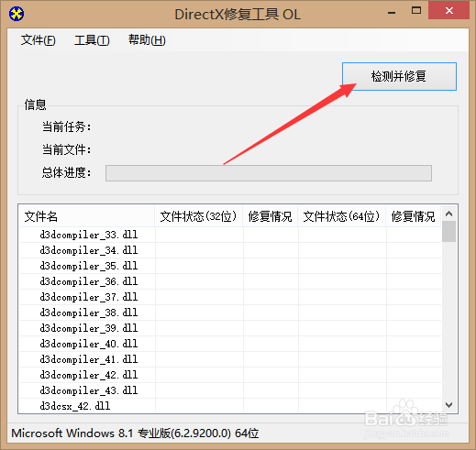Click the Windows 8.1 status bar text
Viewport: 476px width, 450px height.
[x=135, y=434]
